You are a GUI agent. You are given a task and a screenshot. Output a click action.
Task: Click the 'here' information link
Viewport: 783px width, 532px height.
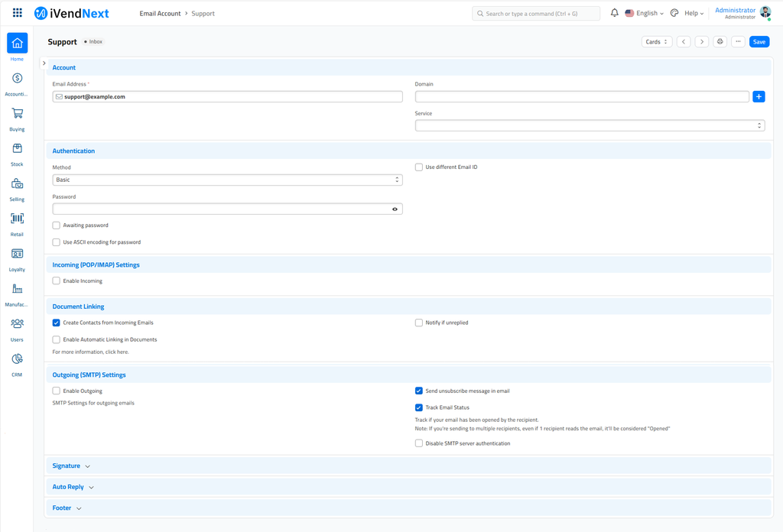point(122,352)
